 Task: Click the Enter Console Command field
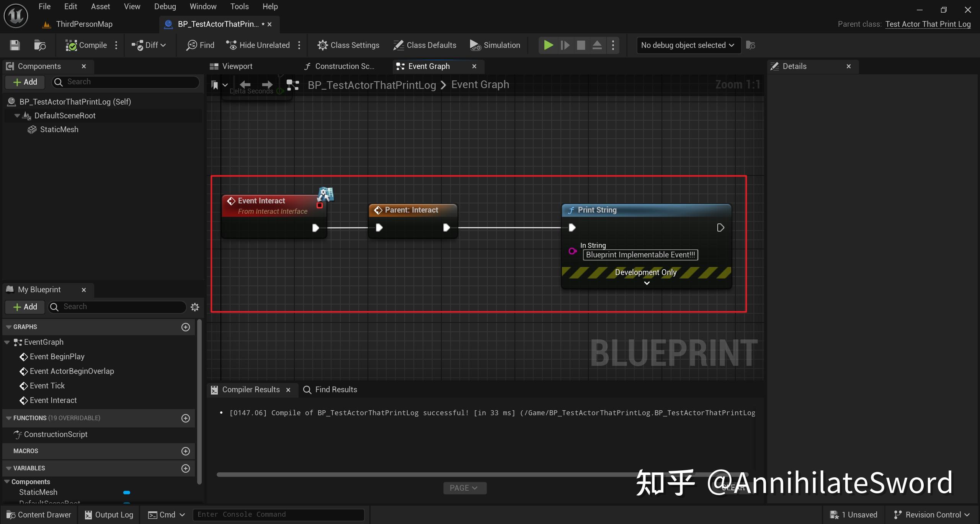pos(278,514)
